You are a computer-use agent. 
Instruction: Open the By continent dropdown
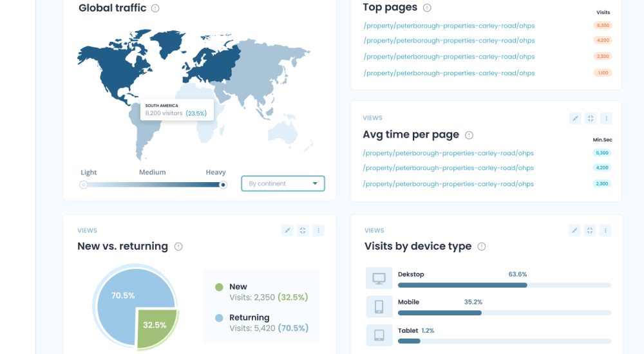(283, 183)
